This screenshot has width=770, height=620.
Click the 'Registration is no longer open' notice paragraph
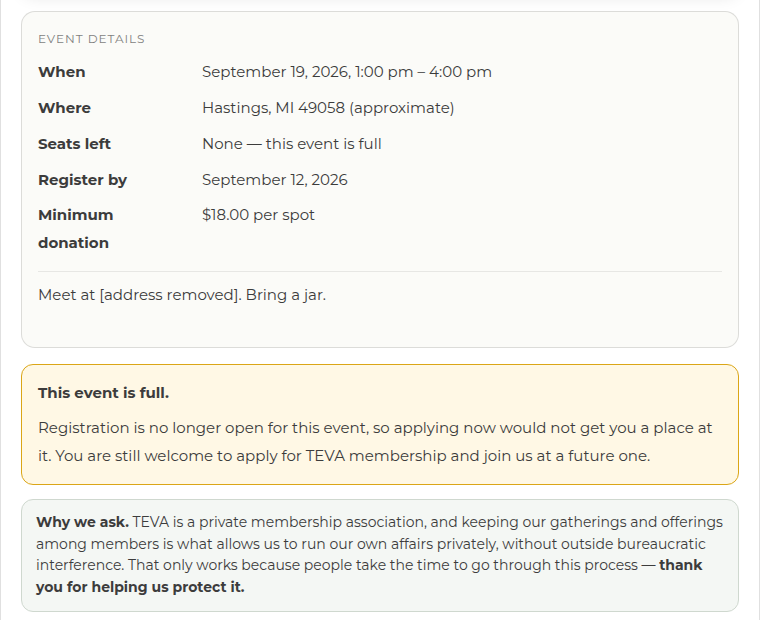(x=375, y=442)
